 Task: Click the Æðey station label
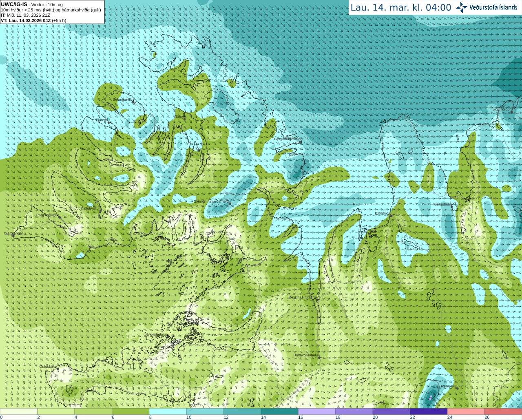tap(179, 117)
